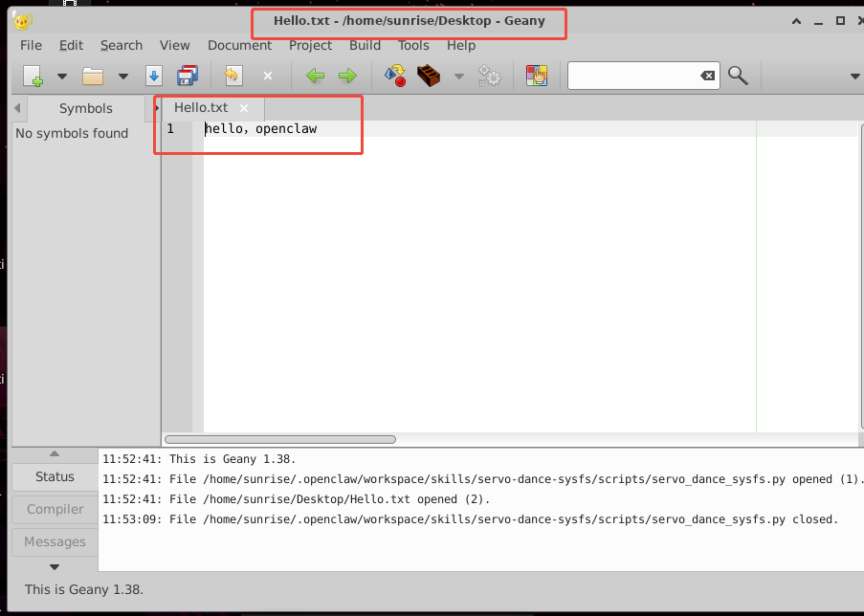The height and width of the screenshot is (616, 864).
Task: Click the Save All floppy disks icon
Action: coord(188,76)
